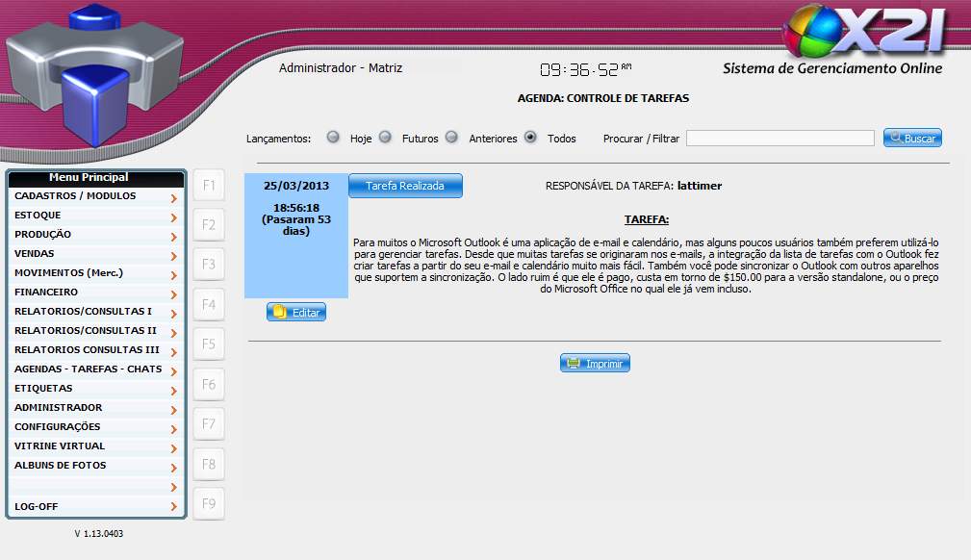Select the Futuros radio button
971x560 pixels.
pyautogui.click(x=385, y=138)
